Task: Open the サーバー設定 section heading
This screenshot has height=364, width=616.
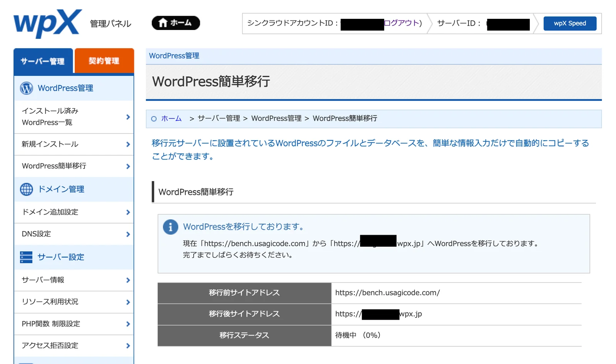Action: click(x=61, y=257)
